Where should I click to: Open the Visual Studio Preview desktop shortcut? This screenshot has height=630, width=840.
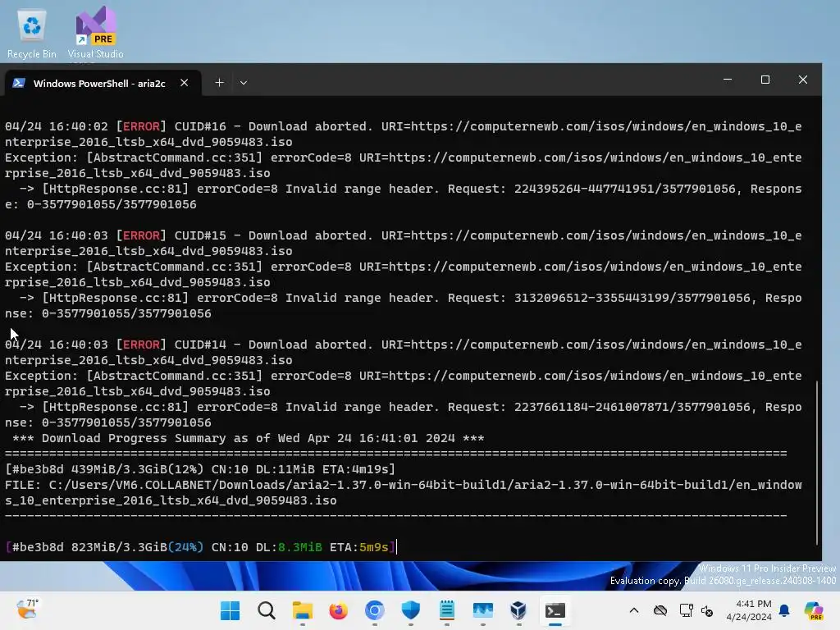pos(95,34)
